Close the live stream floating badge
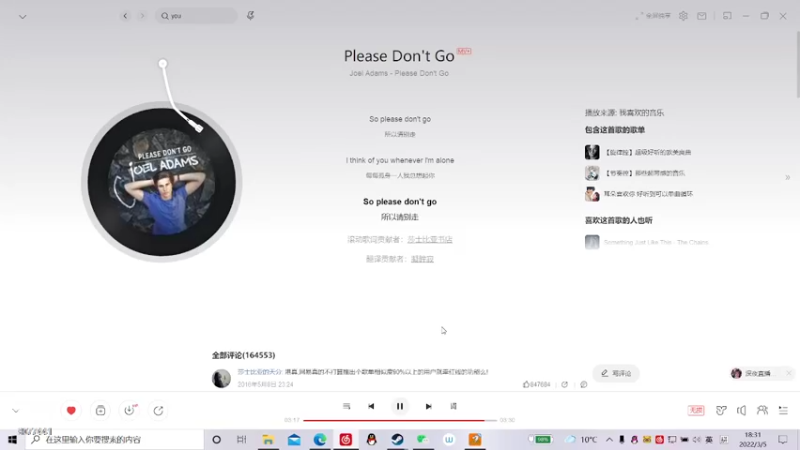 [x=789, y=373]
